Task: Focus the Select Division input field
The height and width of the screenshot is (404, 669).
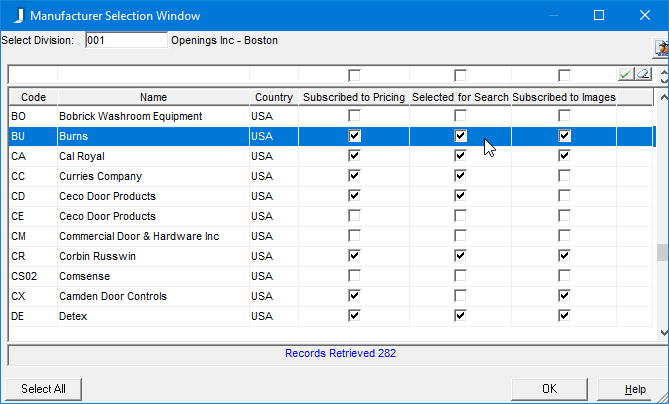Action: (126, 41)
